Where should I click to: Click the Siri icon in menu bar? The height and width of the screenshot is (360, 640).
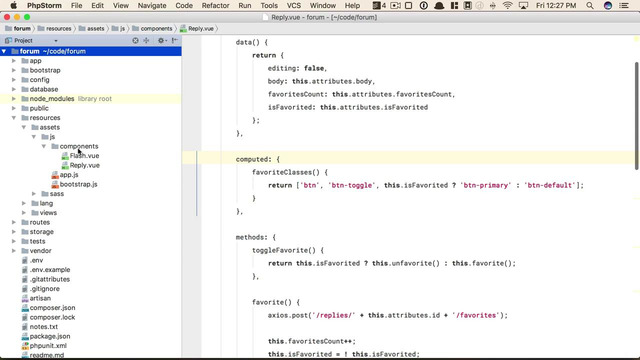[x=608, y=5]
